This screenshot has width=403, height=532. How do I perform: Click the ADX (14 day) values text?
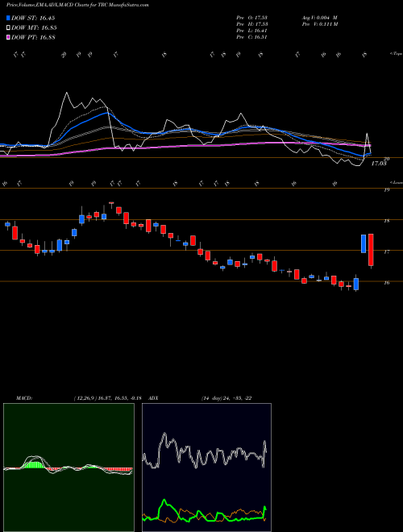point(226,398)
